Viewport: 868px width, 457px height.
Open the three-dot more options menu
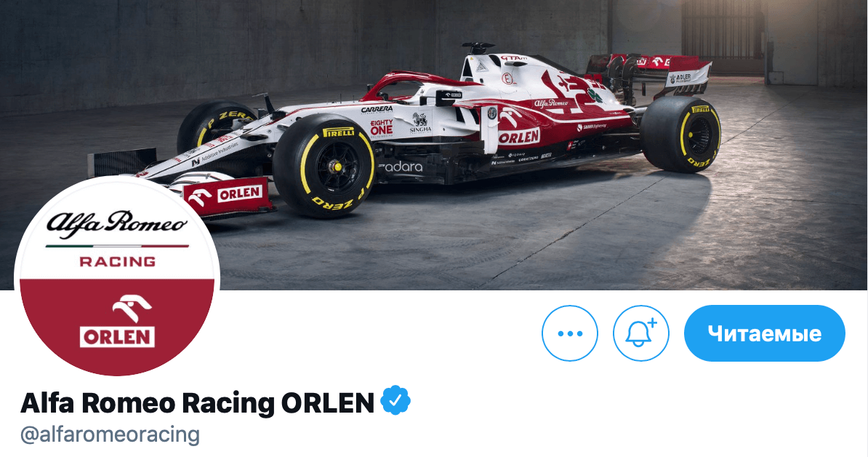[x=570, y=333]
